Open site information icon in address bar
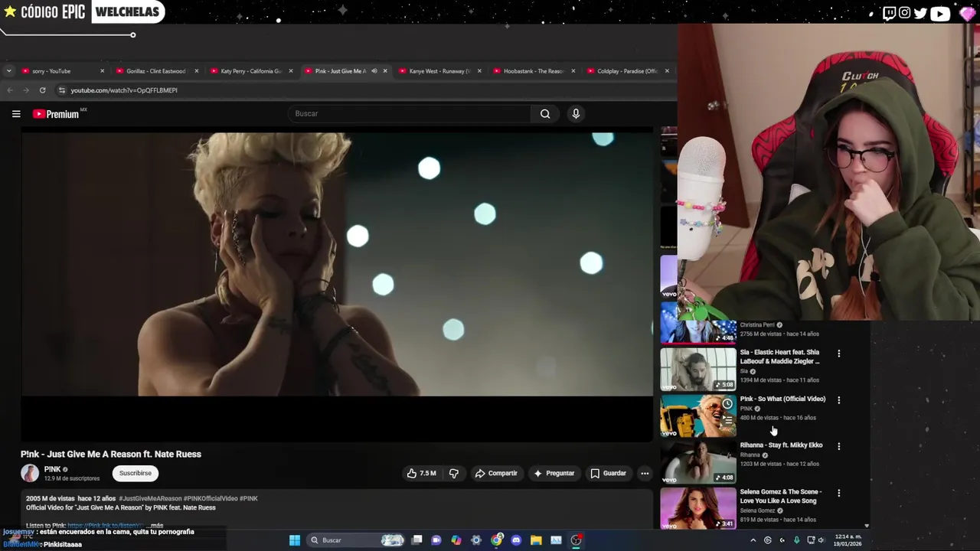 click(62, 90)
